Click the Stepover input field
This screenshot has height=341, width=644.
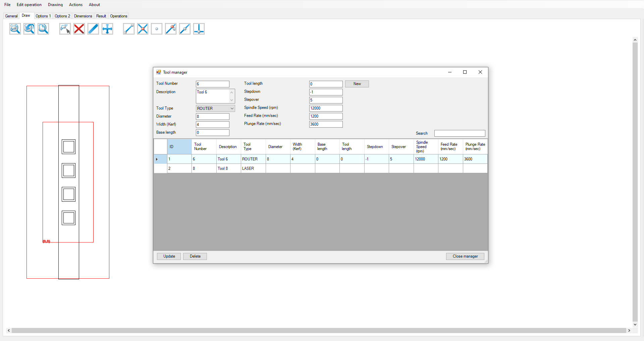pyautogui.click(x=326, y=100)
